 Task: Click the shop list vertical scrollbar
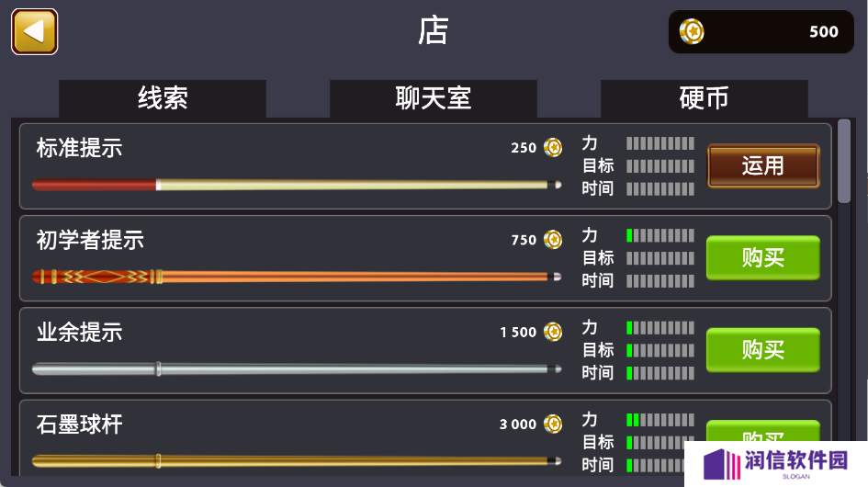(843, 161)
